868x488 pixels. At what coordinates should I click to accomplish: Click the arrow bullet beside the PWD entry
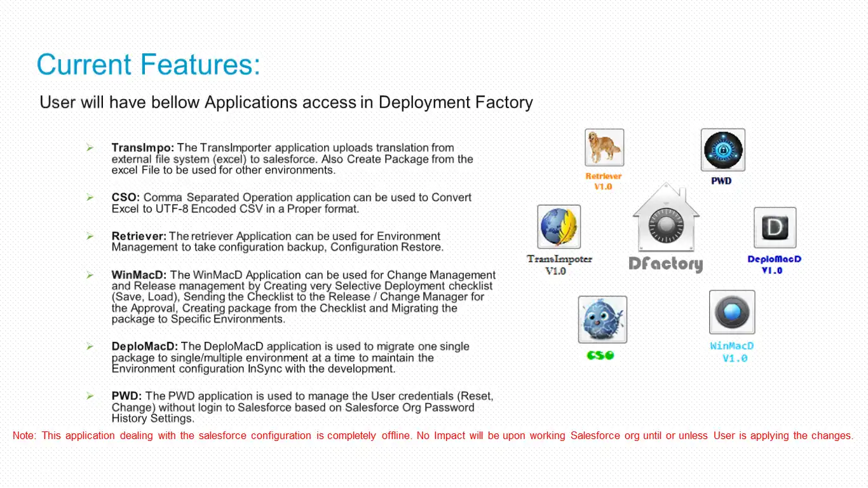[x=90, y=396]
